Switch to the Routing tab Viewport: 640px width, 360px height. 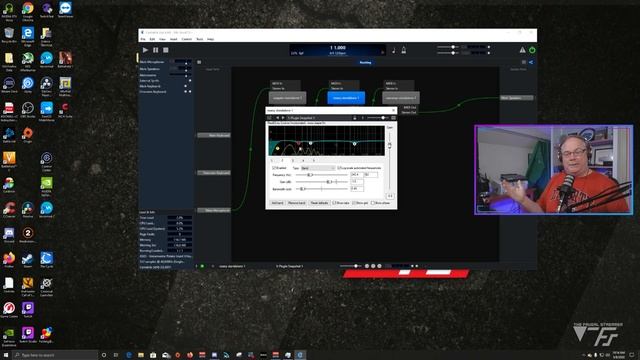point(365,62)
